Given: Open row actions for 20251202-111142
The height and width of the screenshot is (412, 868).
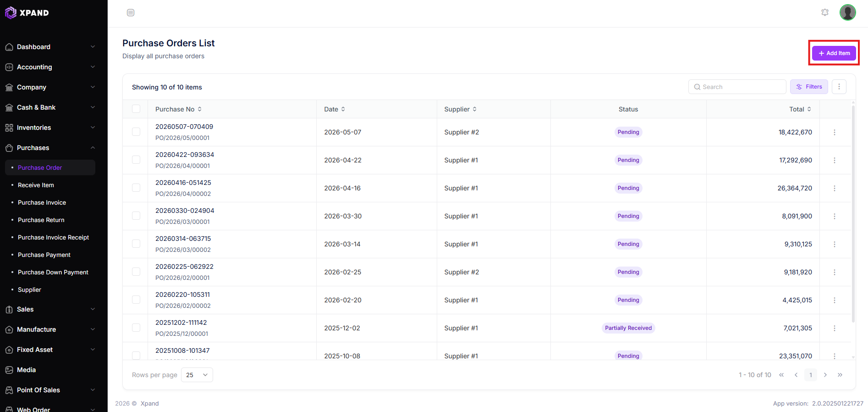Looking at the screenshot, I should tap(835, 328).
